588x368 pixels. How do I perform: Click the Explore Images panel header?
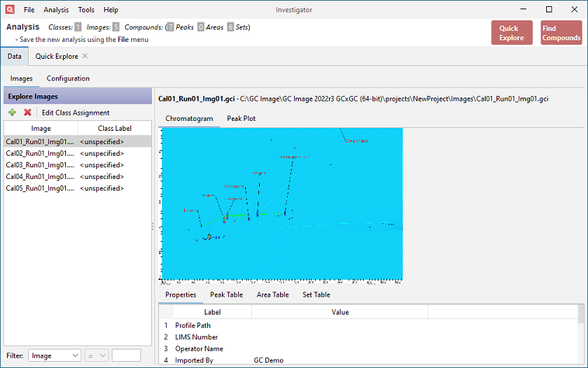pyautogui.click(x=78, y=96)
